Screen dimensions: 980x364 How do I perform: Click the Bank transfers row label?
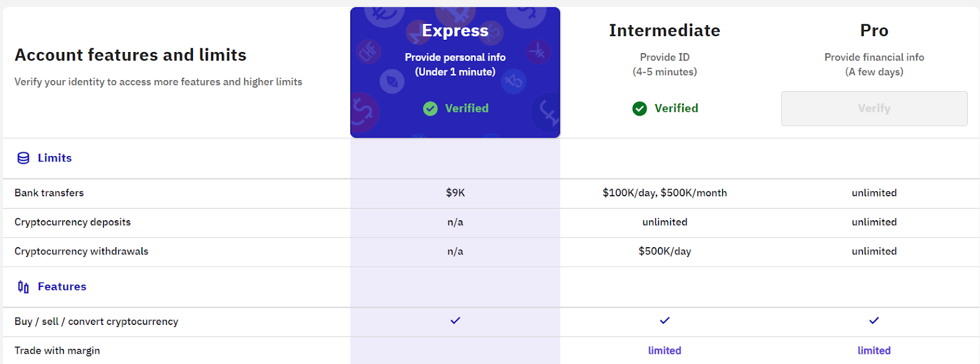pos(49,193)
